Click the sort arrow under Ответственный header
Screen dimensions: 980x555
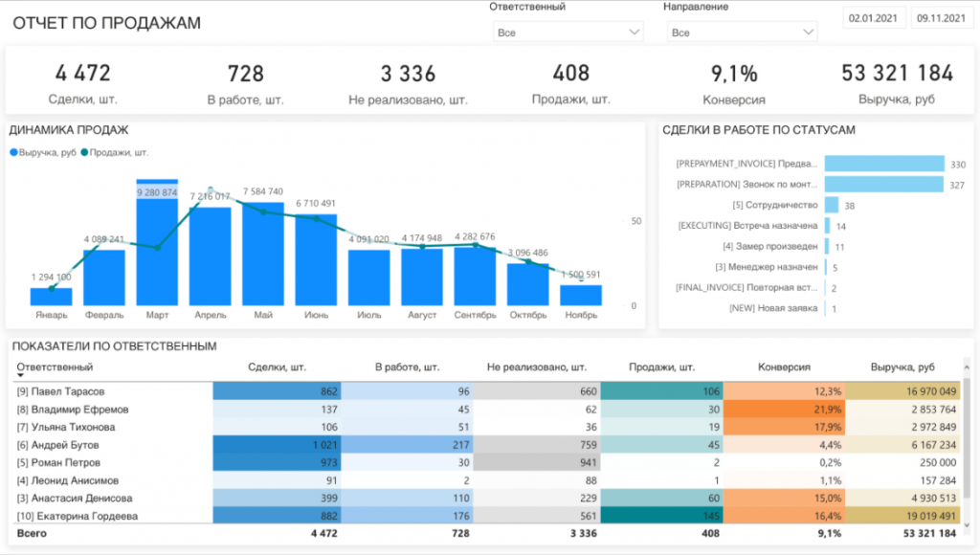(20, 376)
